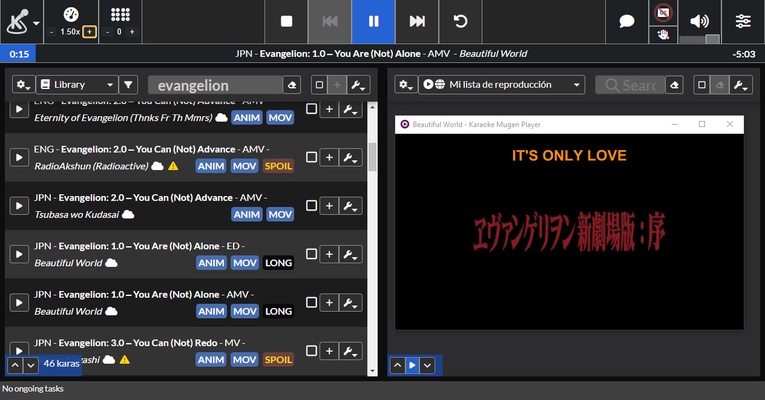Open right playlist header wrench menu
The width and height of the screenshot is (765, 400).
click(x=741, y=85)
